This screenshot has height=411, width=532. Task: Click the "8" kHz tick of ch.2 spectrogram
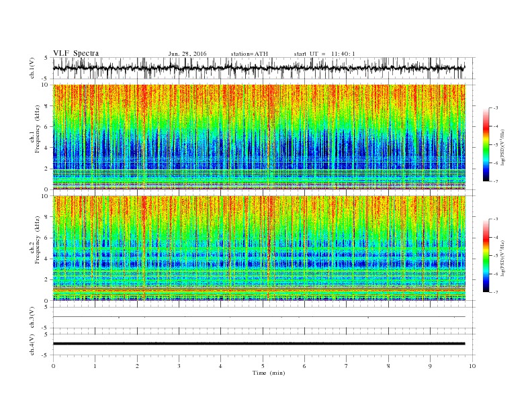click(x=47, y=217)
